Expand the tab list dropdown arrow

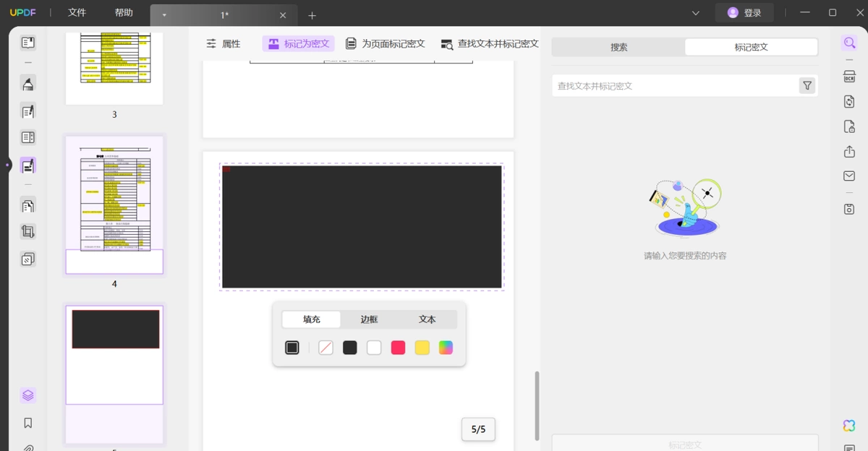[x=165, y=15]
